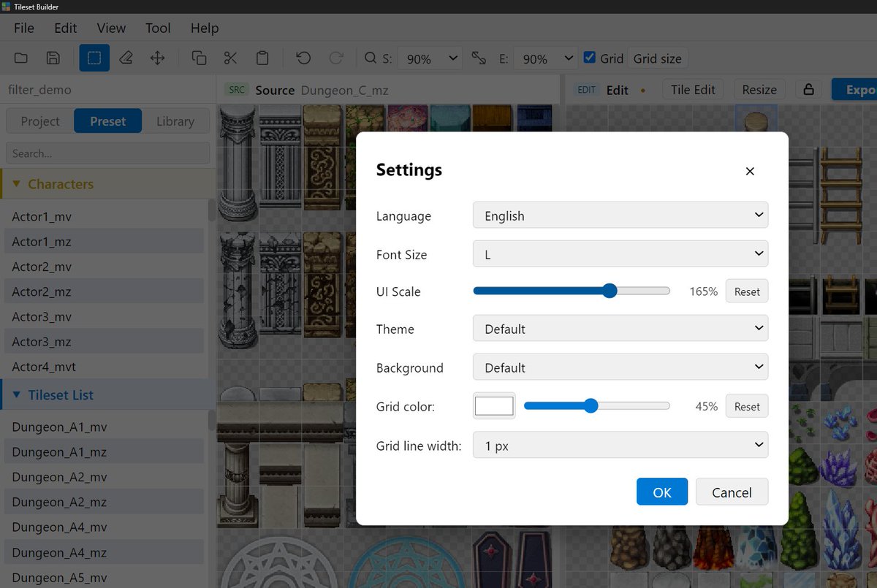Click the lock icon next to Resize

[x=808, y=90]
